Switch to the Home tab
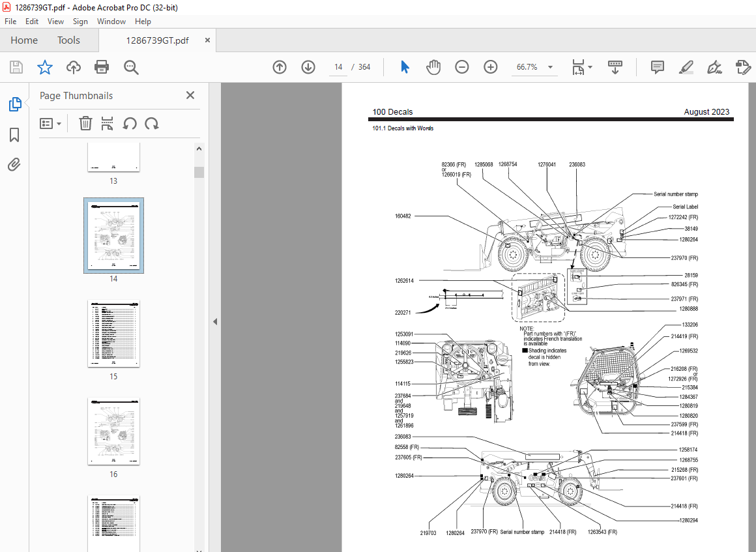This screenshot has height=552, width=756. (24, 40)
